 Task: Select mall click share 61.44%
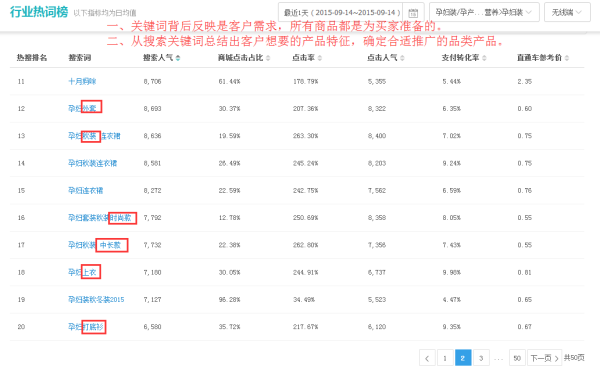[x=230, y=81]
